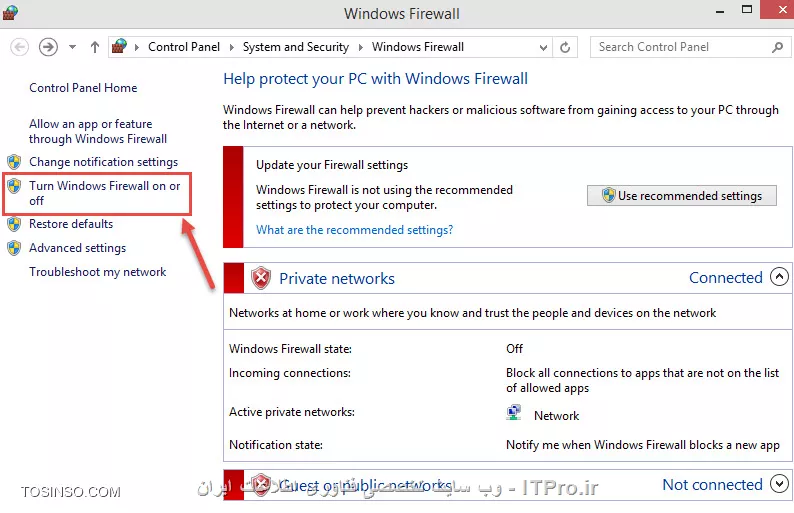794x513 pixels.
Task: Refresh the Windows Firewall page
Action: (x=565, y=47)
